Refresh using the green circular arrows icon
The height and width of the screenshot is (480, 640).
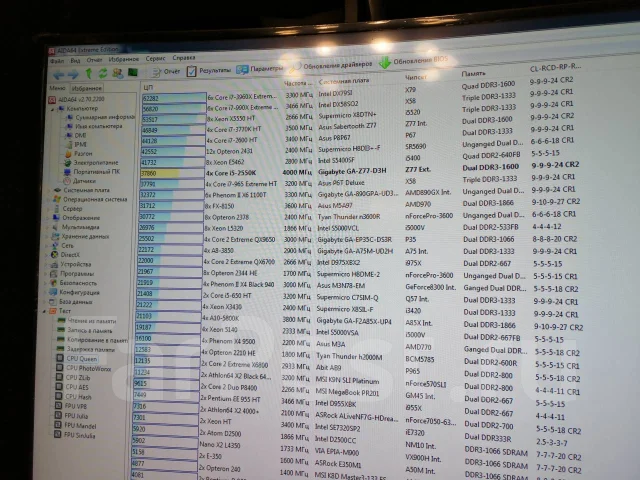[103, 73]
